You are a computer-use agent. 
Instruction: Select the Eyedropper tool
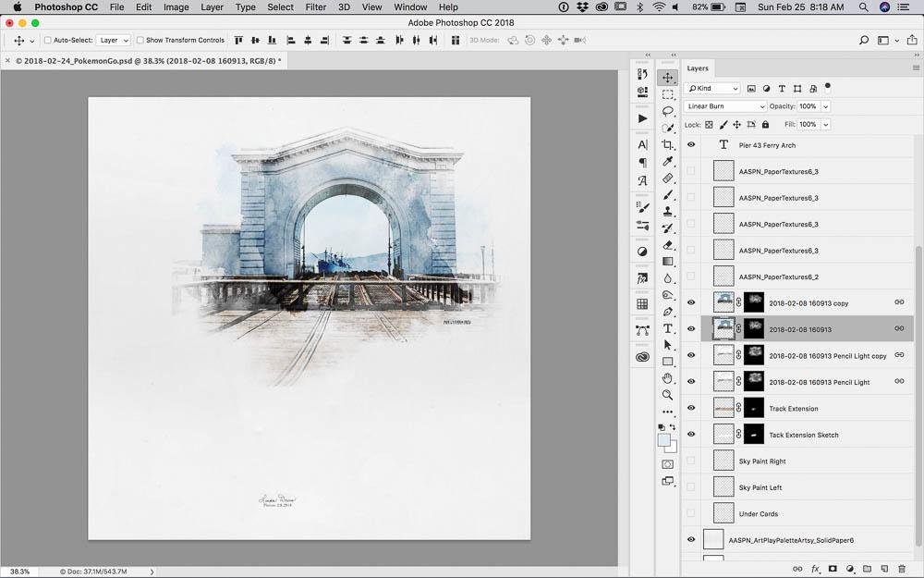pyautogui.click(x=667, y=161)
